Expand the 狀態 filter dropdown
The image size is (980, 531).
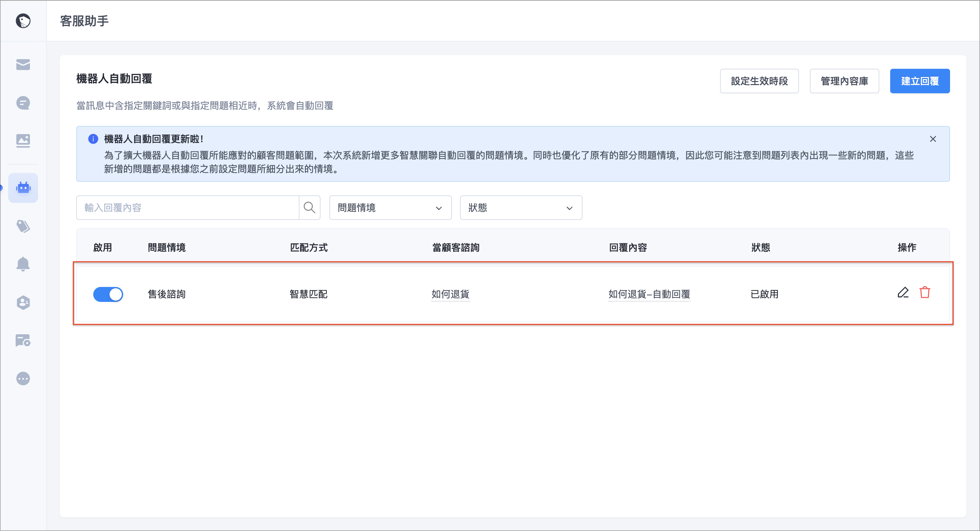tap(521, 207)
